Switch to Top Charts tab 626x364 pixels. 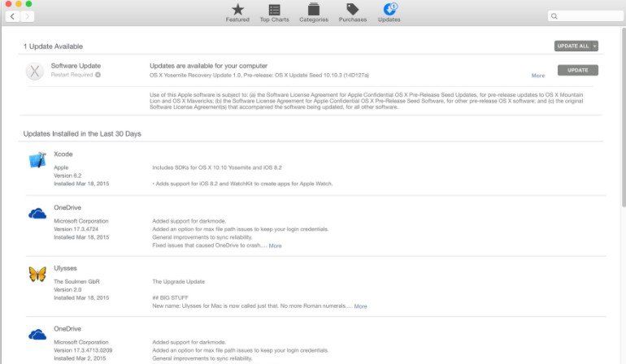(274, 13)
